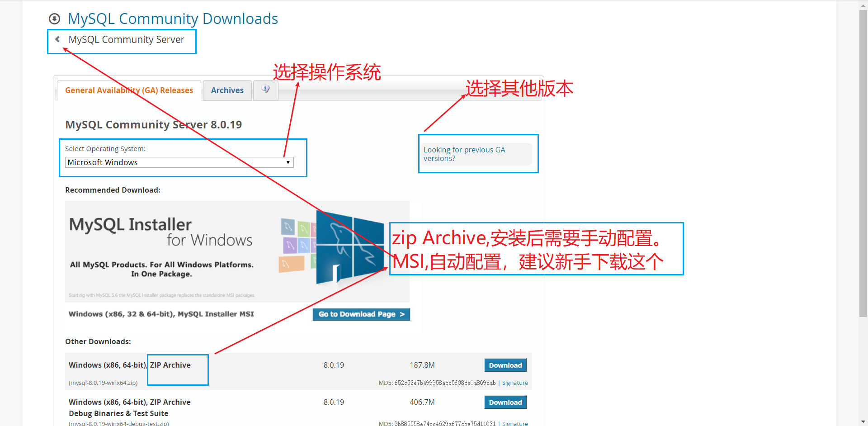Open Signature link for mysql-8.0.19-winx64.zip
The image size is (868, 426).
(515, 383)
